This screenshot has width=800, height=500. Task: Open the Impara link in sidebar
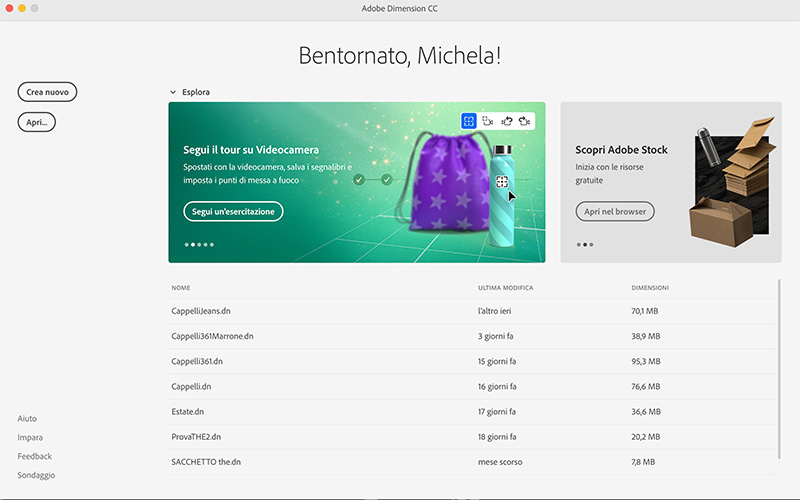[x=30, y=437]
